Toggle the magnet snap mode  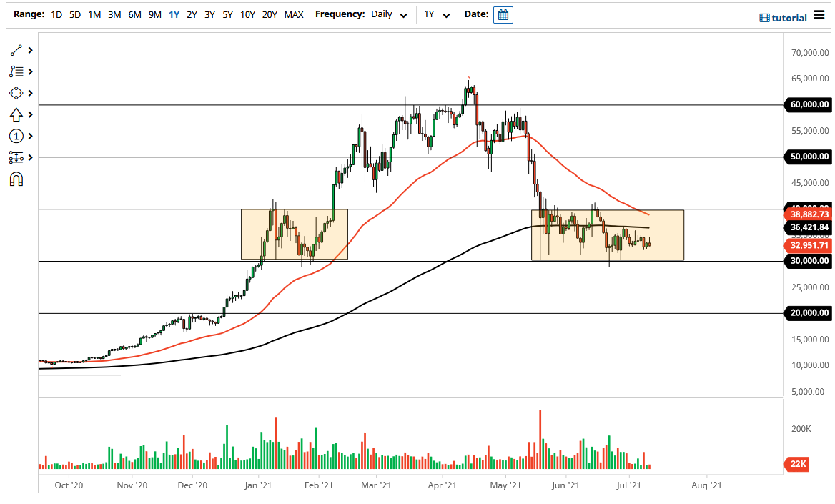tap(14, 179)
